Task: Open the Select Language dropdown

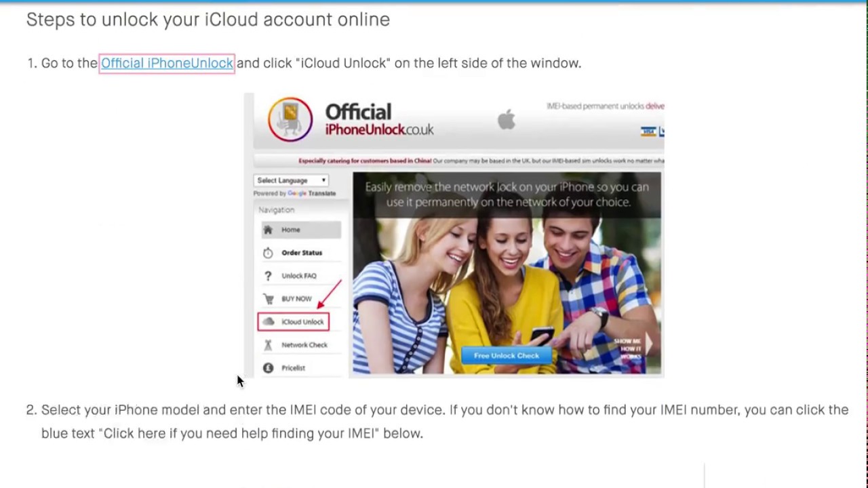Action: [x=291, y=180]
